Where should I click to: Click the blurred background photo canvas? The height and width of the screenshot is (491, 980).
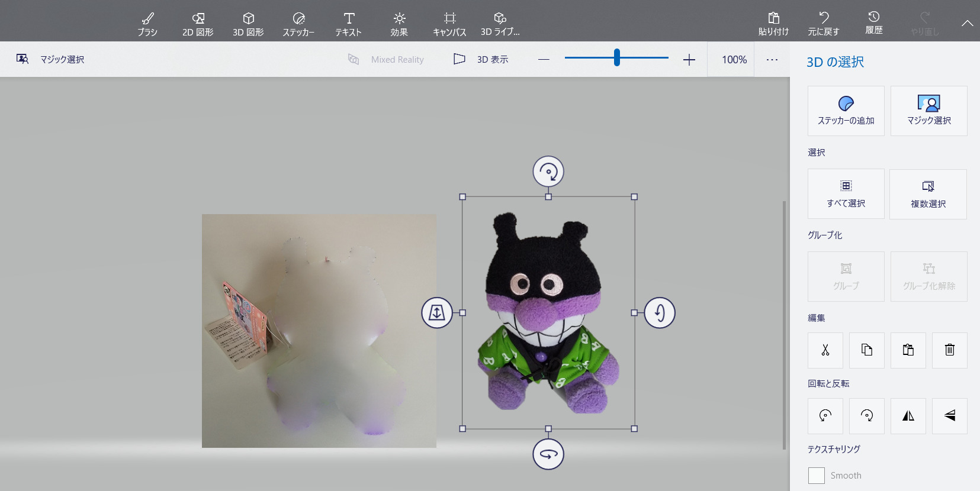[x=319, y=331]
